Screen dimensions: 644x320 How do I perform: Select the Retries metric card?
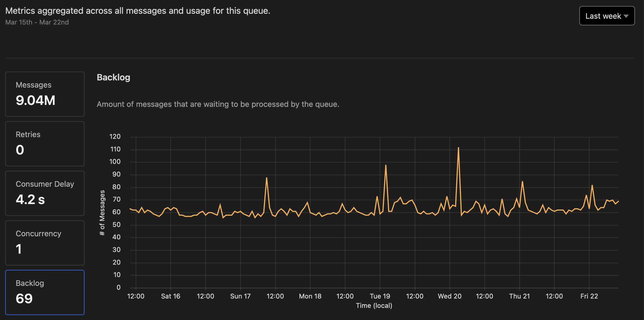[45, 143]
